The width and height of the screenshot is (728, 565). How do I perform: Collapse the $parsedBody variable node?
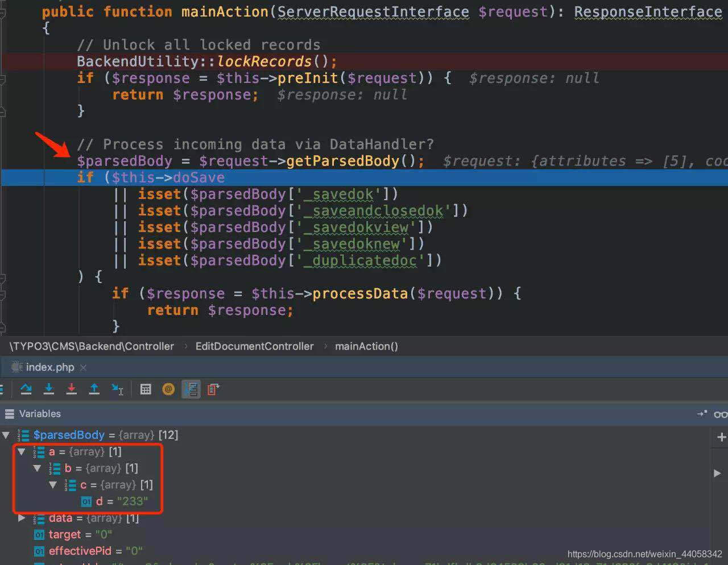coord(6,435)
